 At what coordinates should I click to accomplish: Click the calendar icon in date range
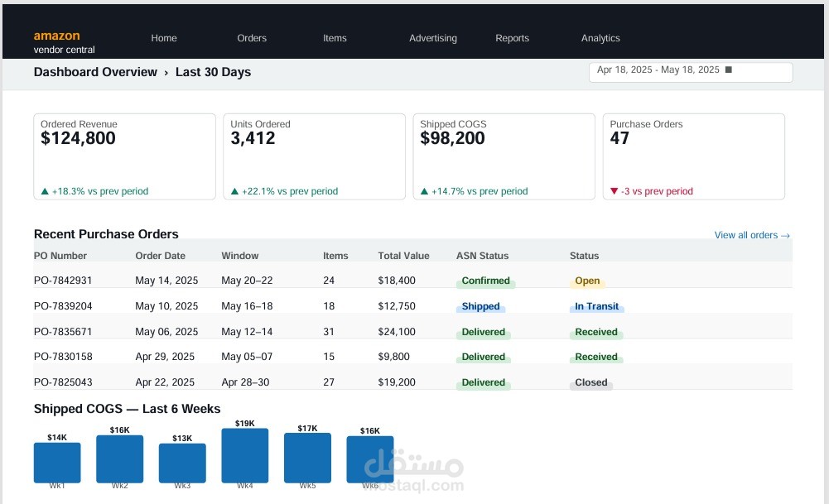tap(728, 70)
